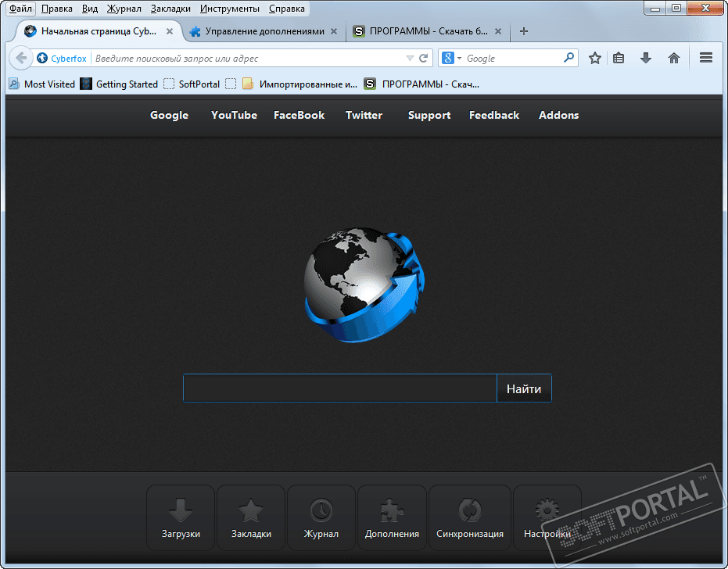Follow the YouTube link

(234, 115)
